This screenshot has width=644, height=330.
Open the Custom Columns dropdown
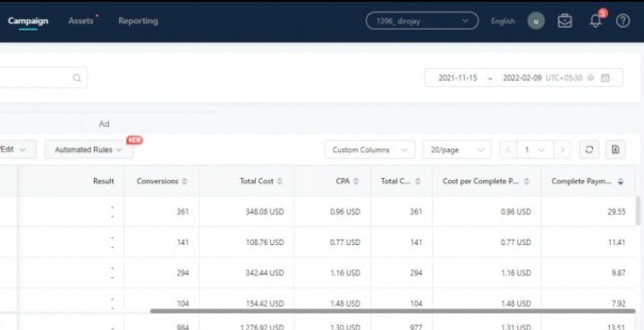coord(370,150)
